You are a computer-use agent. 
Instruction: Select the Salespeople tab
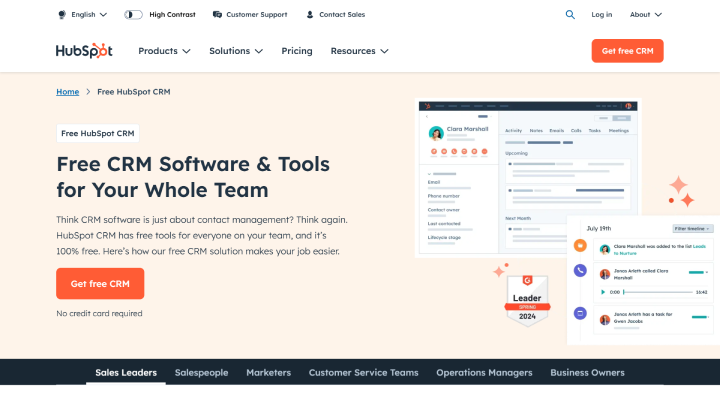click(201, 373)
